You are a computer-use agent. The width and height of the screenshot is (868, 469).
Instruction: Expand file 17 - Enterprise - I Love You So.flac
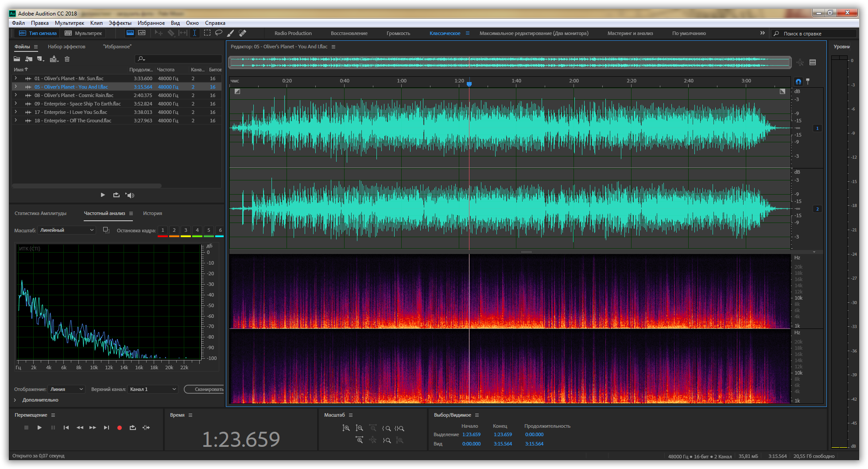point(16,112)
